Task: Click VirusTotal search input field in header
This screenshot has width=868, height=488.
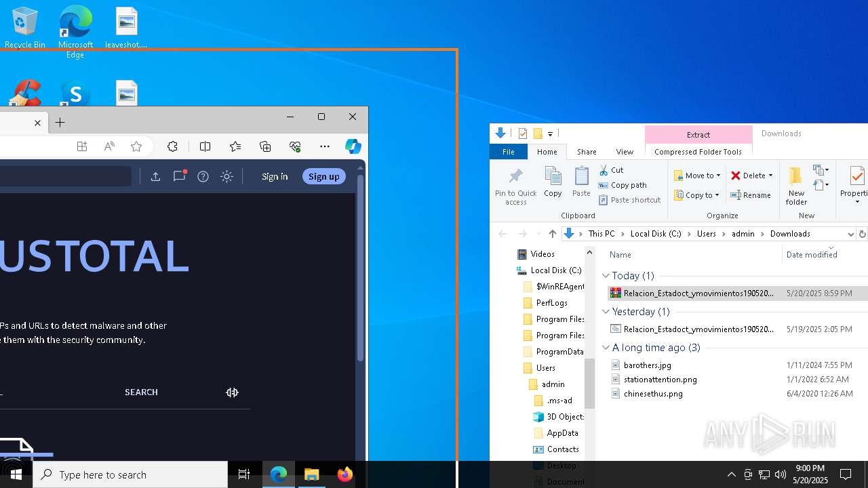Action: click(65, 176)
